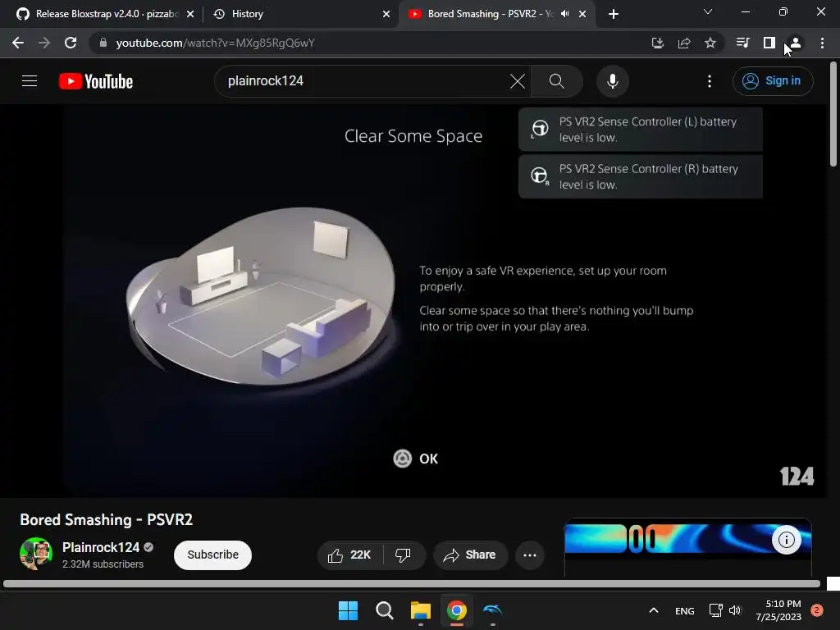This screenshot has width=840, height=630.
Task: Reload the YouTube page
Action: (71, 43)
